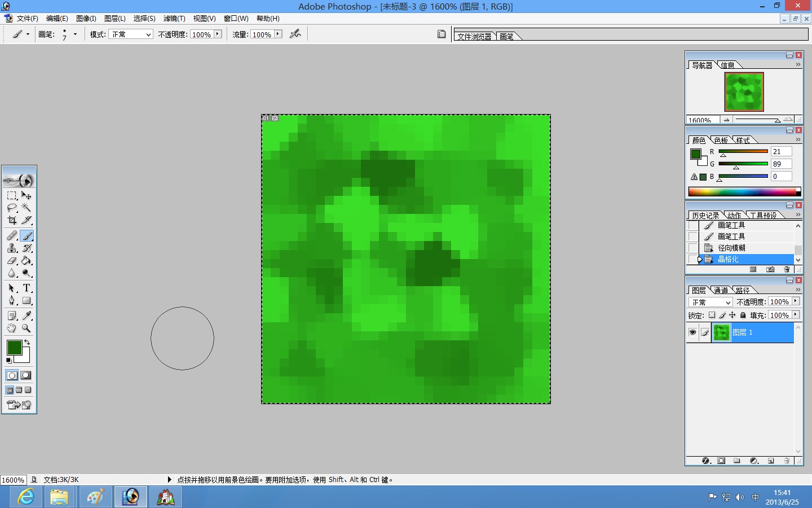
Task: Pick the Lasso tool
Action: tap(12, 208)
